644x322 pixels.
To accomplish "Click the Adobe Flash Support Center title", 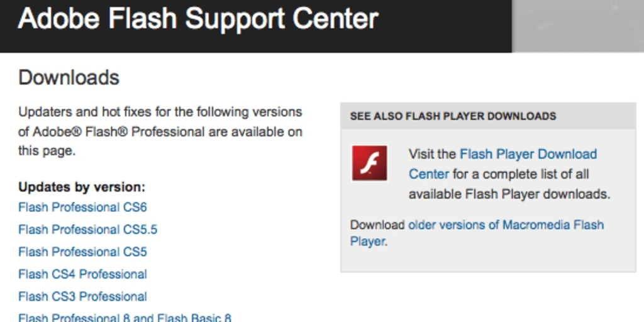I will pos(198,19).
